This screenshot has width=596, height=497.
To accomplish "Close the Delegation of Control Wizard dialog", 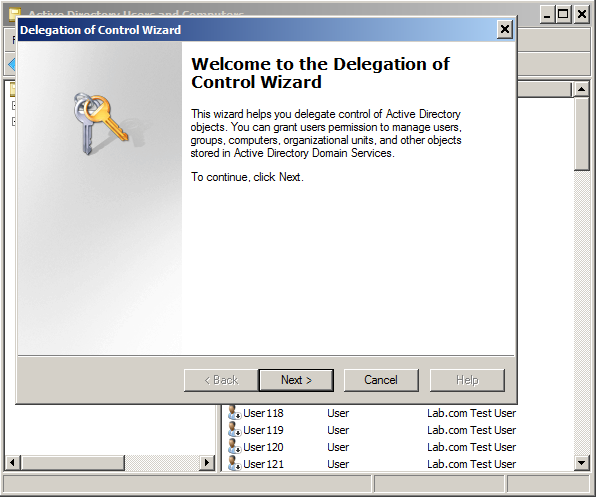I will pos(504,29).
